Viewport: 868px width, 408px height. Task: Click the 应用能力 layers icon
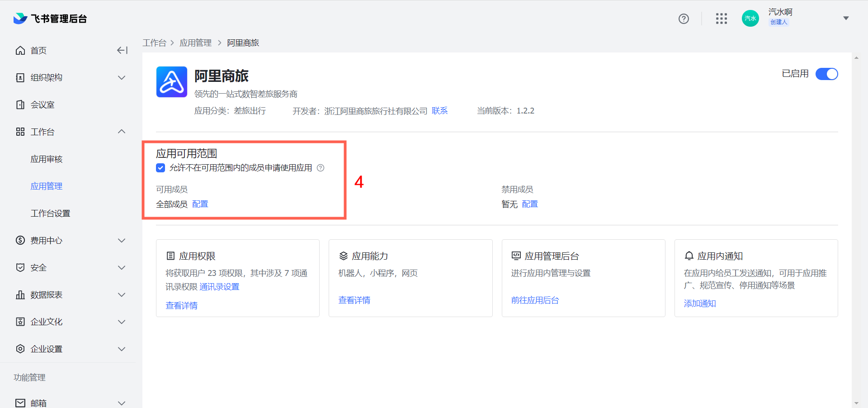[x=344, y=256]
